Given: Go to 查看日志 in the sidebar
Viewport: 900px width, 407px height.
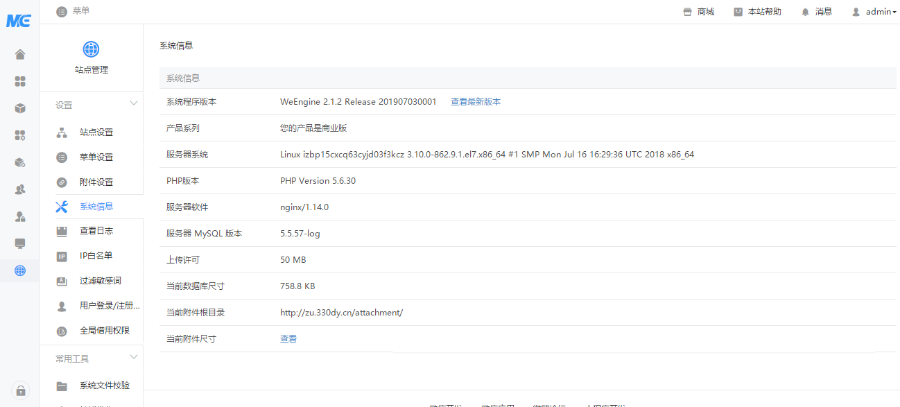Looking at the screenshot, I should coord(96,231).
